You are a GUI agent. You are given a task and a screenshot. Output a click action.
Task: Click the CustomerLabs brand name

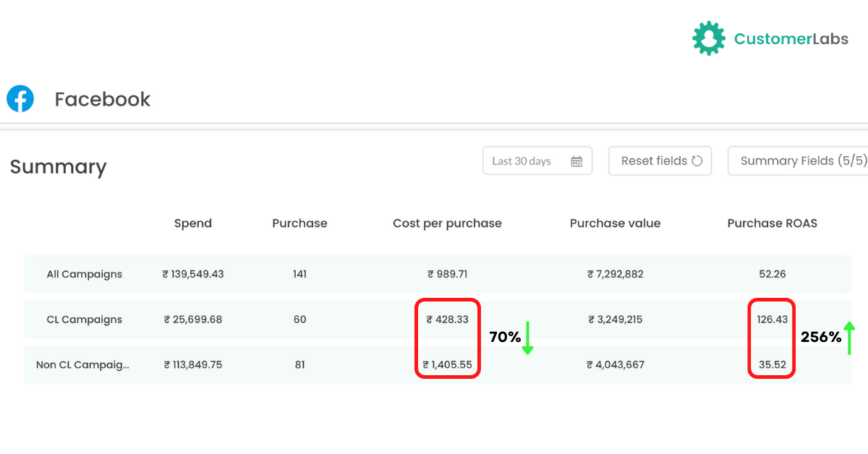pos(791,39)
